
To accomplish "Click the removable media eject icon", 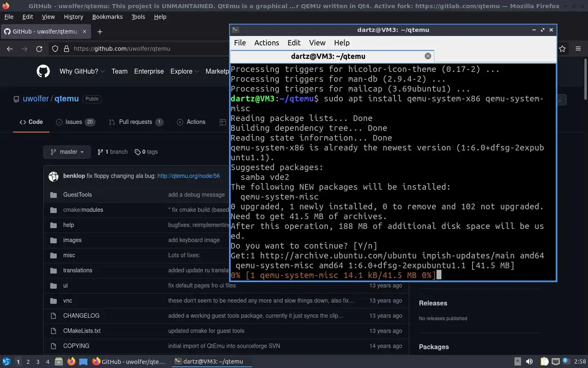I will click(x=518, y=361).
